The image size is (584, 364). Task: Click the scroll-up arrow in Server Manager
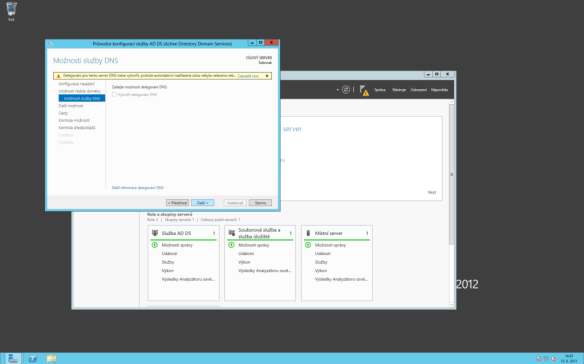pyautogui.click(x=452, y=102)
